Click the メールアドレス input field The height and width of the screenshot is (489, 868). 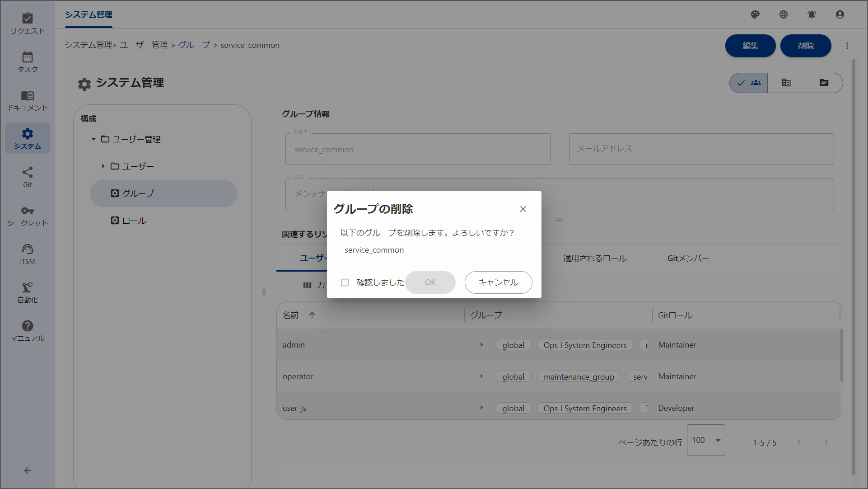pyautogui.click(x=701, y=149)
